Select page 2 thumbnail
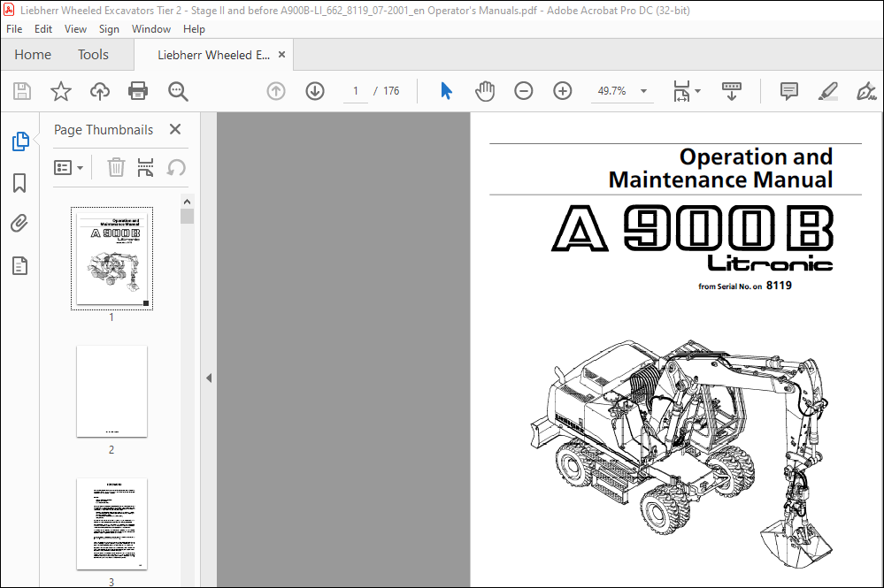The image size is (884, 588). point(111,392)
